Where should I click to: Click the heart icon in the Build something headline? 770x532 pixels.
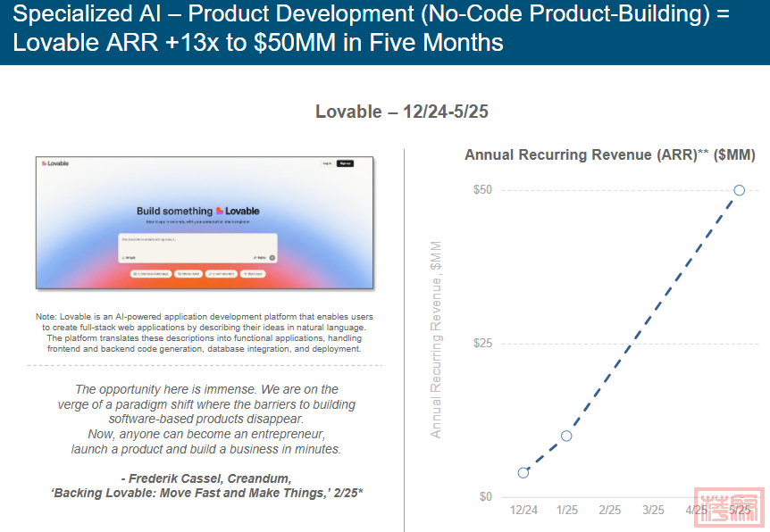click(x=220, y=212)
